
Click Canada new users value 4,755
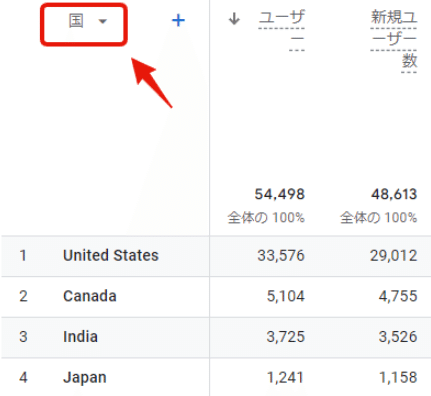pos(398,296)
